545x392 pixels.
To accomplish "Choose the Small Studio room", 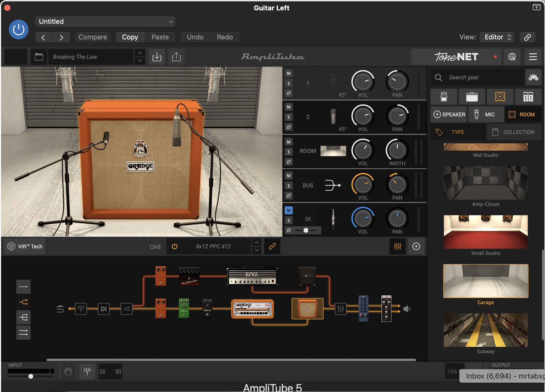I will click(486, 232).
